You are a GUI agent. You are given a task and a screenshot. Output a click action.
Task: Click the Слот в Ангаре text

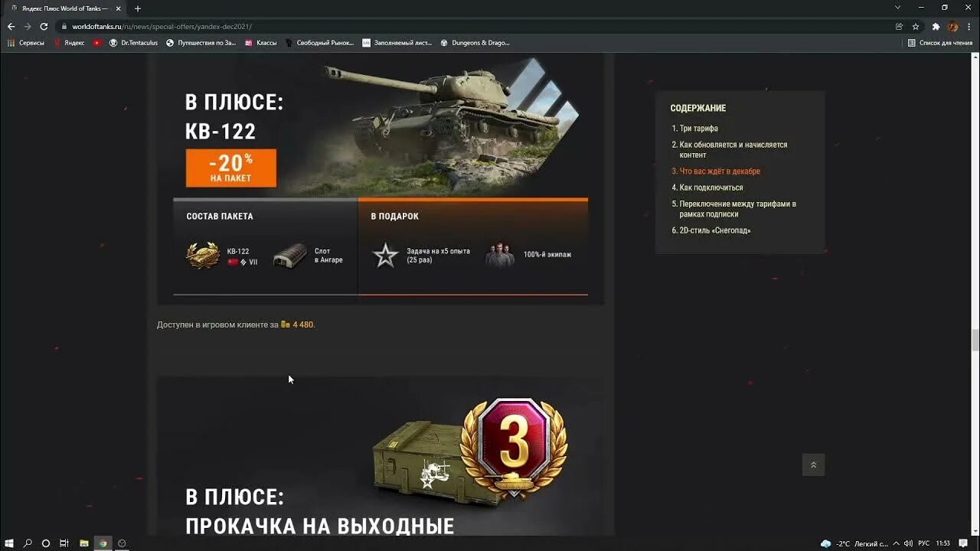328,256
